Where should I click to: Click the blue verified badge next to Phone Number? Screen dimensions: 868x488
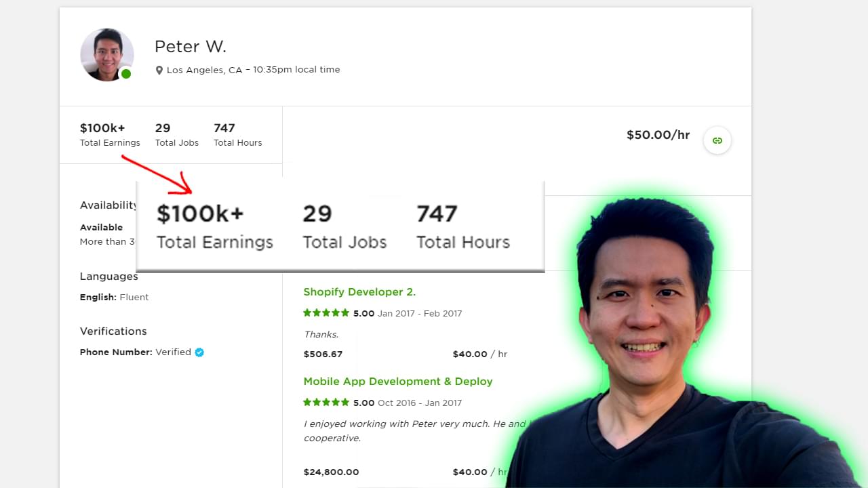click(x=199, y=352)
